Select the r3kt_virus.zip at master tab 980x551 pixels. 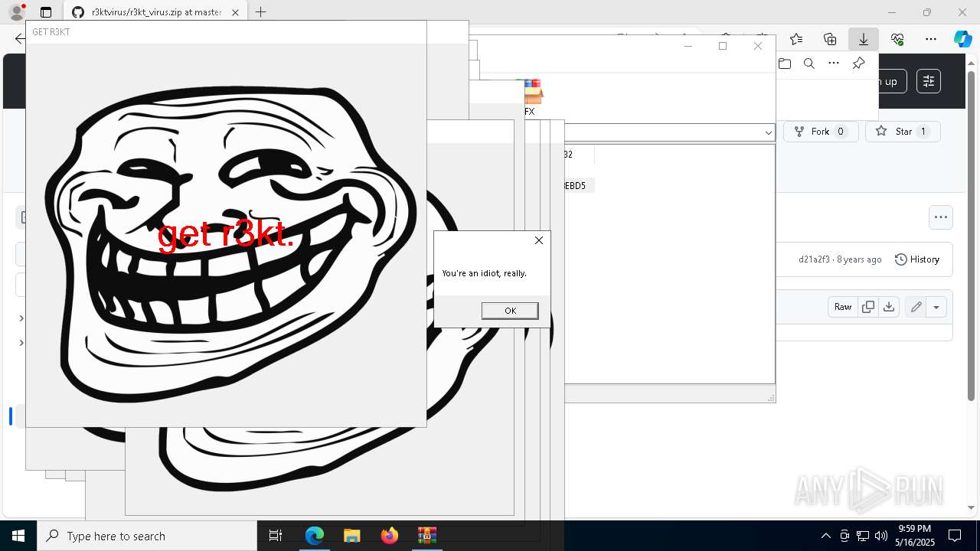click(x=155, y=12)
